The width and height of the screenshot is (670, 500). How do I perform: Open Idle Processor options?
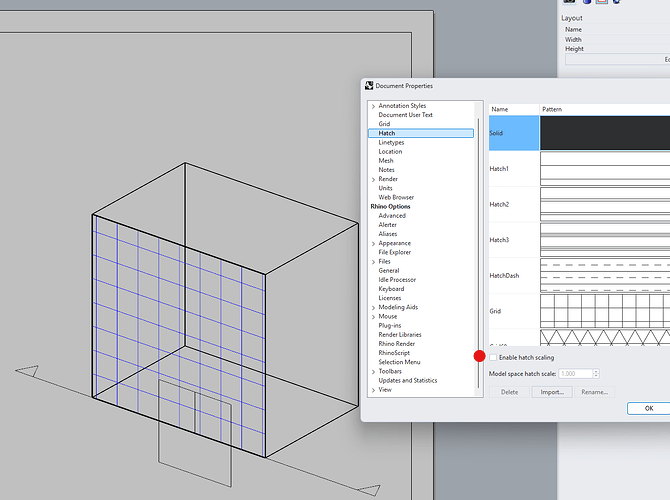pos(397,280)
